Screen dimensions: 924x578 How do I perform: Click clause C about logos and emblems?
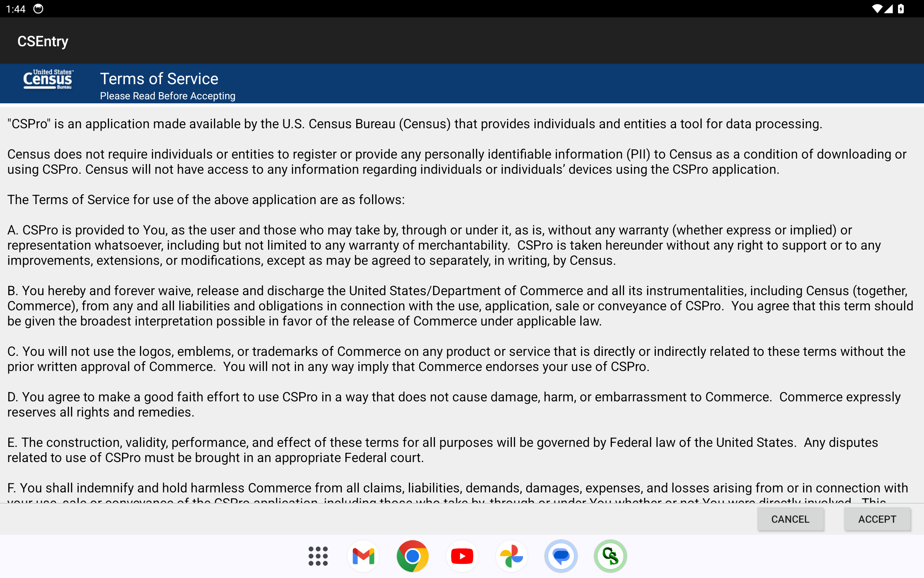(456, 359)
